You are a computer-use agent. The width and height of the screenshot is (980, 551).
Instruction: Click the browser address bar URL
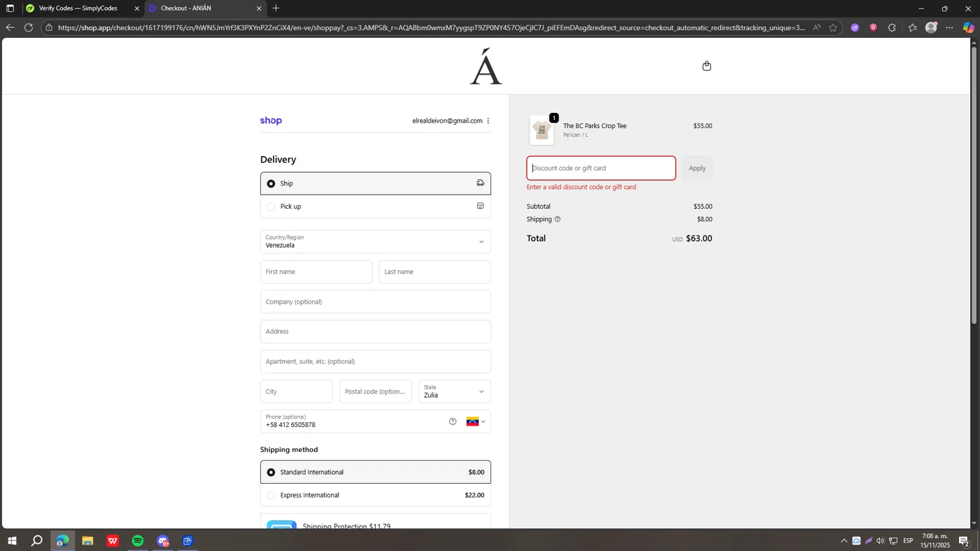point(431,27)
